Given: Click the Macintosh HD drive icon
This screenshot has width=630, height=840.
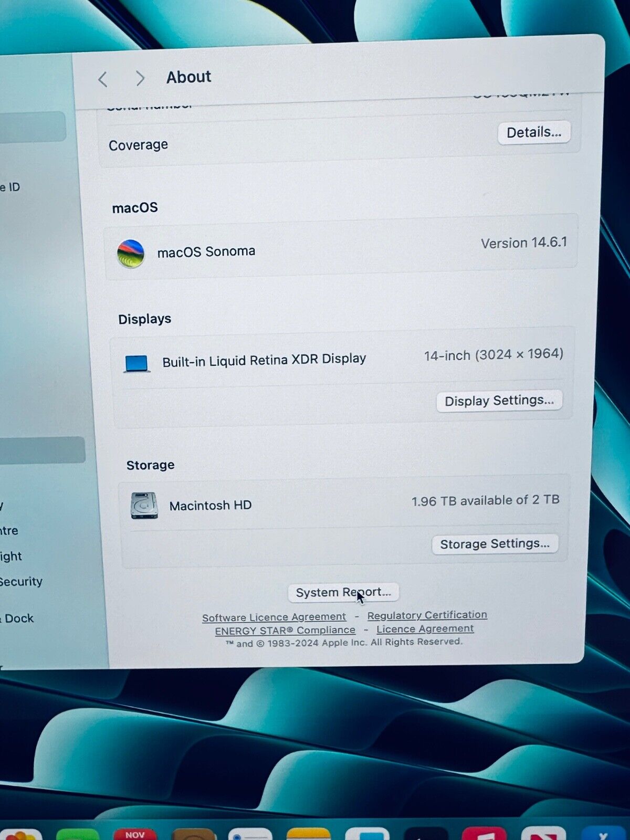Looking at the screenshot, I should click(x=144, y=506).
